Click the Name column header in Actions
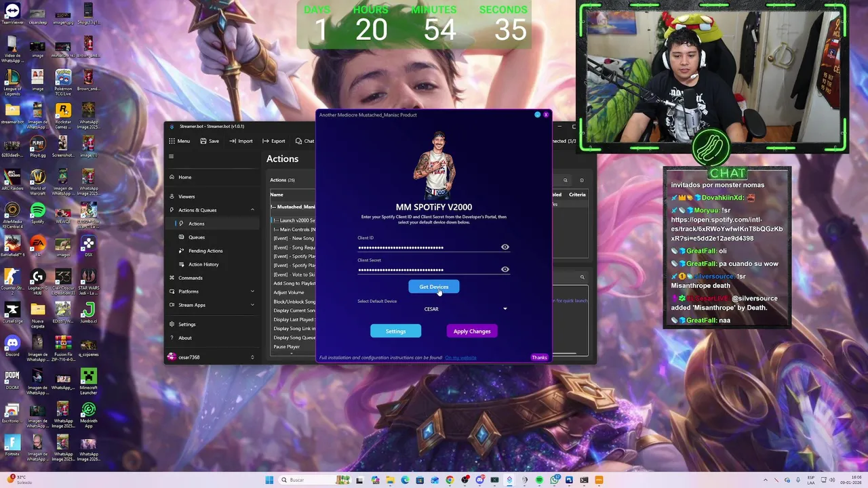 tap(277, 195)
